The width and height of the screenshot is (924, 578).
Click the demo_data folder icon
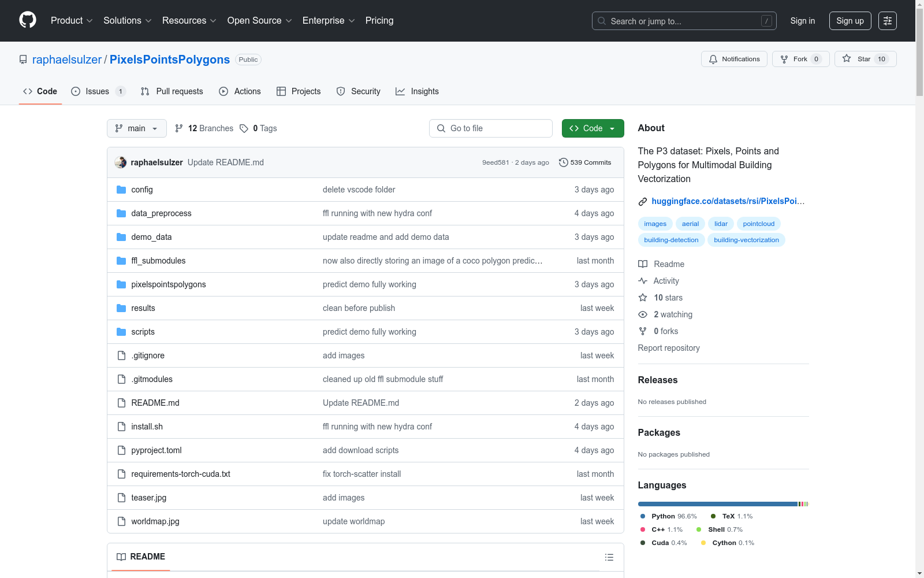click(121, 237)
